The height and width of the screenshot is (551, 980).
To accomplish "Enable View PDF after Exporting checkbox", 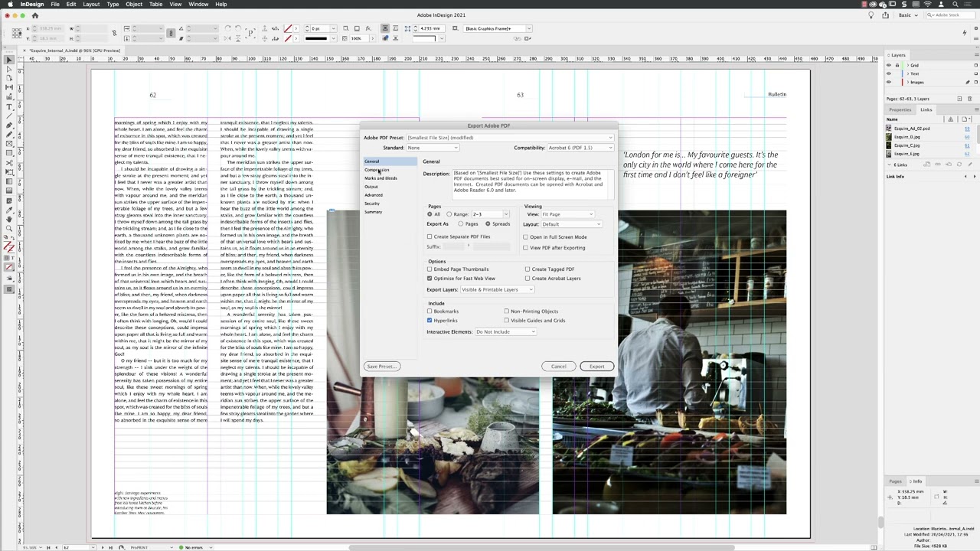I will pyautogui.click(x=526, y=248).
